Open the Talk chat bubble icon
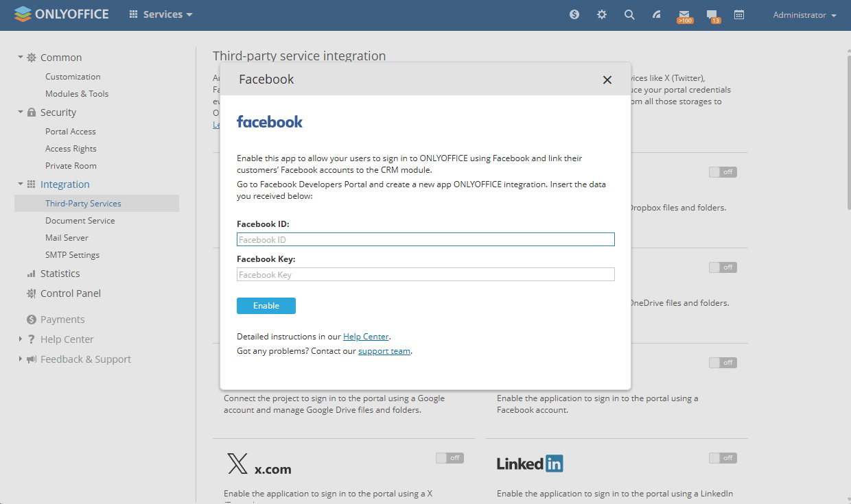The width and height of the screenshot is (851, 504). [712, 15]
